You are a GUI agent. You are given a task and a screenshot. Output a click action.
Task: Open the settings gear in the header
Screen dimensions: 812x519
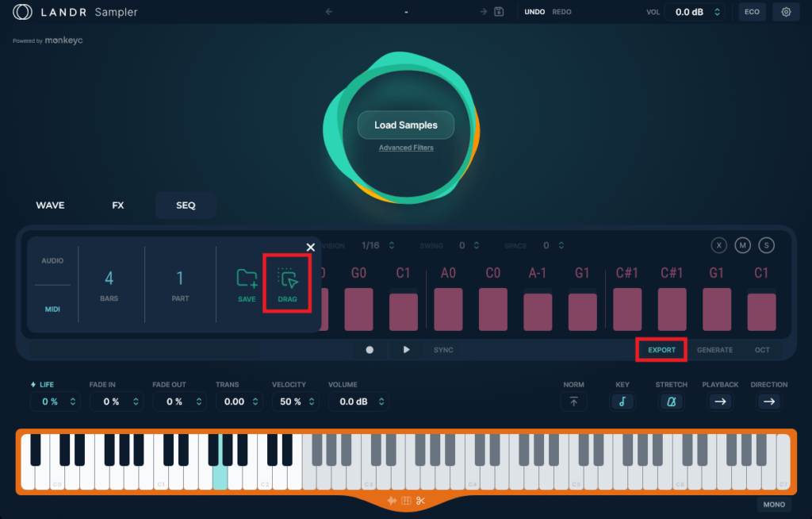coord(786,12)
